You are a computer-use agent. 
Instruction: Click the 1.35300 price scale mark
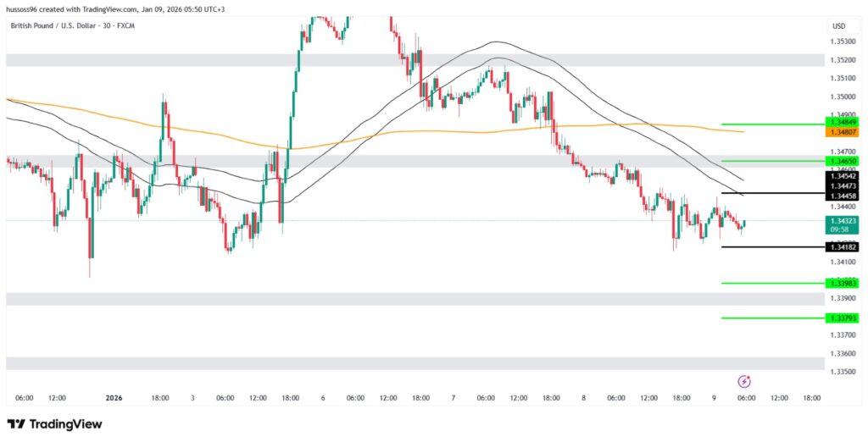click(843, 41)
